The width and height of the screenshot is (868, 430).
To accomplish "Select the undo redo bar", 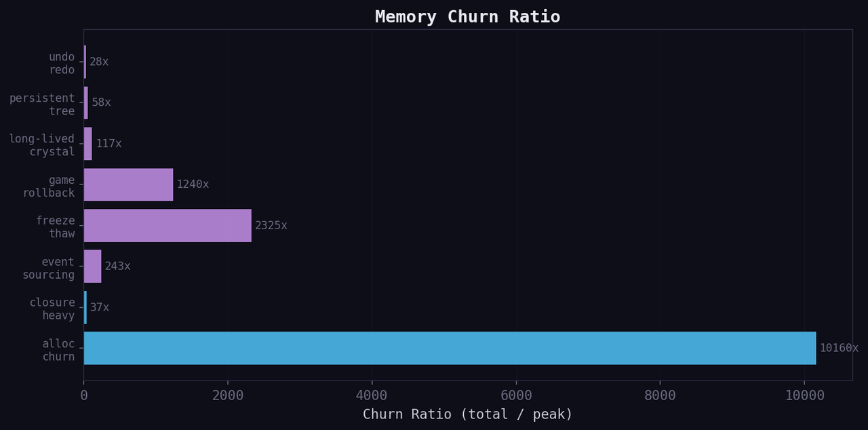I will (85, 61).
